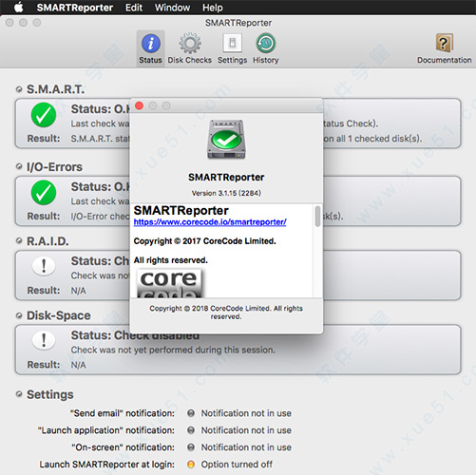Open the corecode.io smartreporter link
The width and height of the screenshot is (476, 475).
pos(210,222)
